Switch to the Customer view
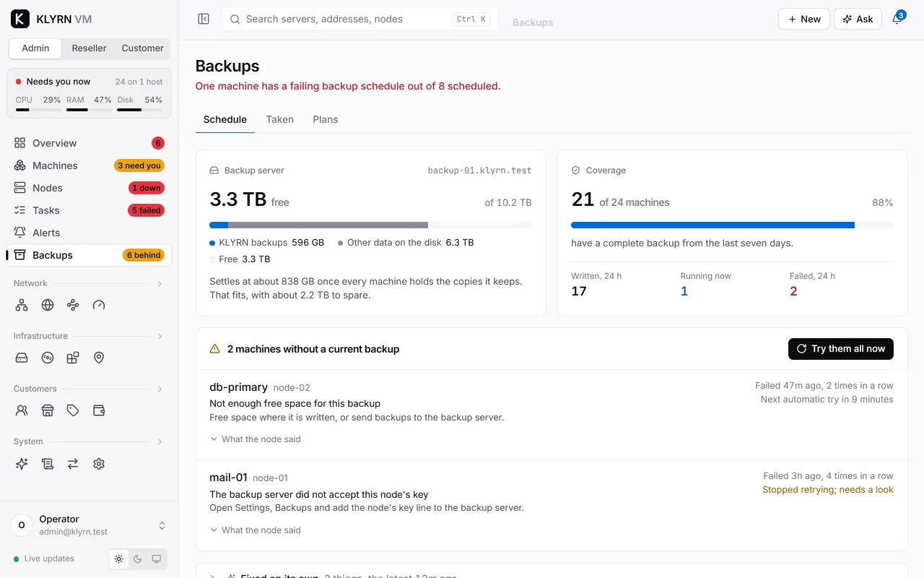Screen dimensions: 924x578 point(142,48)
